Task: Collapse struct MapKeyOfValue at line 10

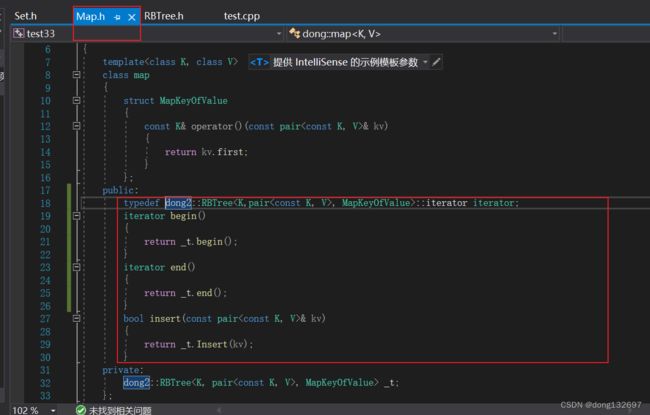Action: tap(76, 100)
